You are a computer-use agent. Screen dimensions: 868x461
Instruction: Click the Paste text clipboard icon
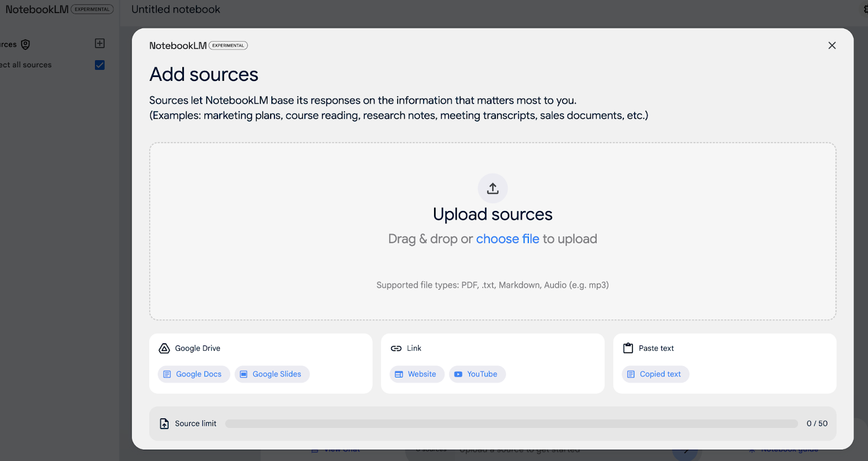(628, 348)
